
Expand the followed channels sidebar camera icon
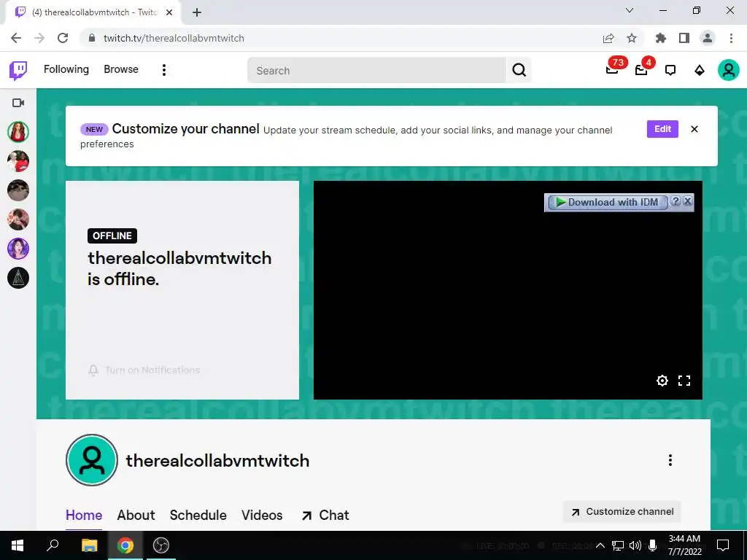[18, 103]
